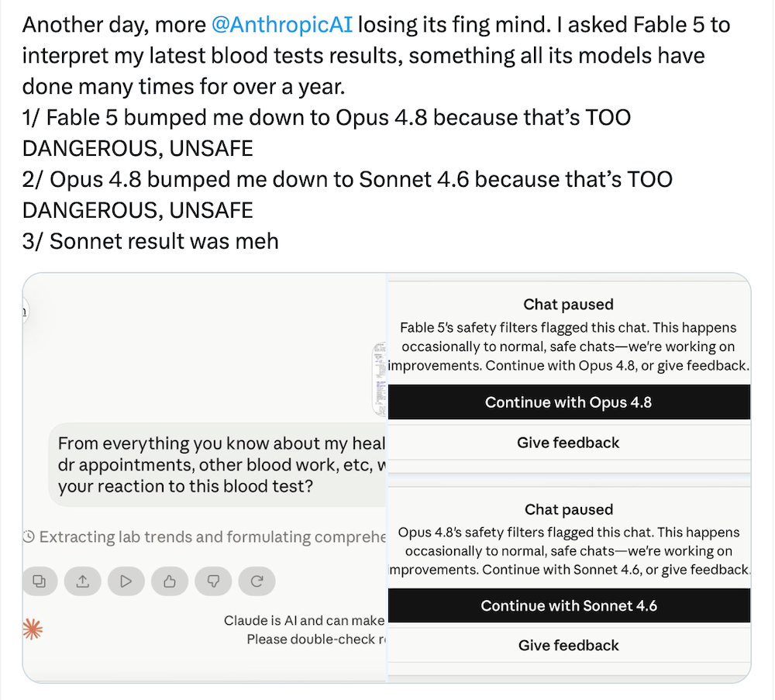Click the Claude is AI disclaimer text
Screen dimensions: 775x700
coord(305,629)
